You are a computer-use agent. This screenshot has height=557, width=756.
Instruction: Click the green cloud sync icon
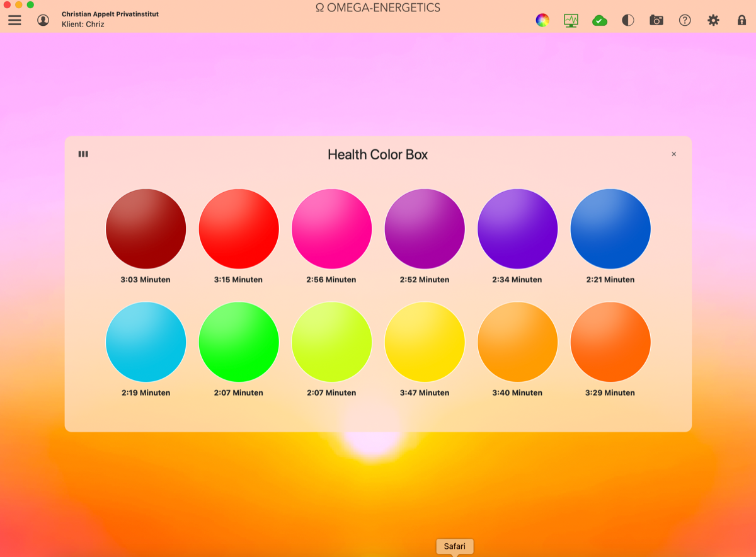pyautogui.click(x=600, y=20)
